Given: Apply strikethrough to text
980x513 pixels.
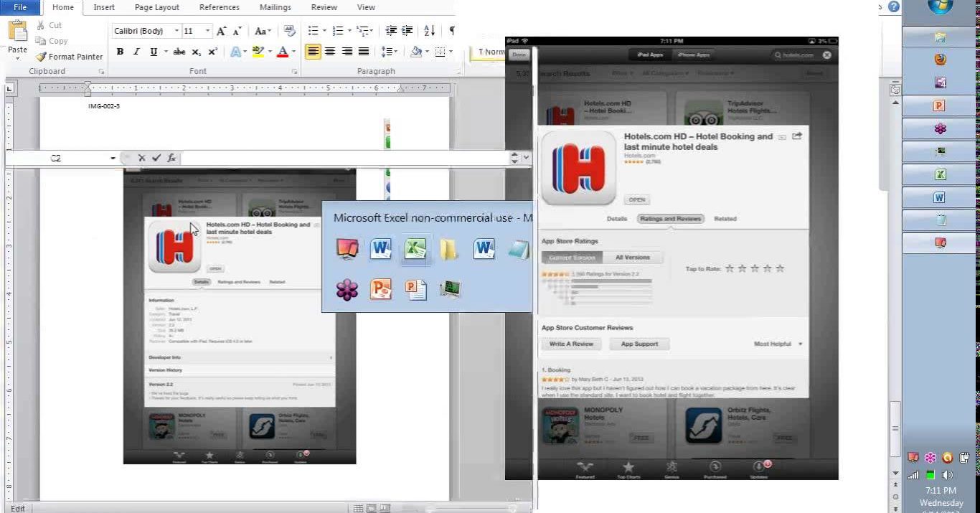Looking at the screenshot, I should point(179,52).
